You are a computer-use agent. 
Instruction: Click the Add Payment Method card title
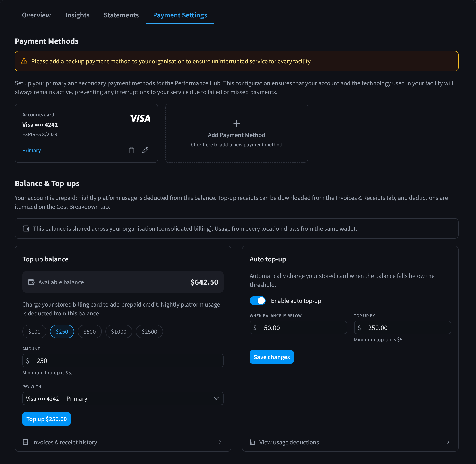[x=236, y=135]
